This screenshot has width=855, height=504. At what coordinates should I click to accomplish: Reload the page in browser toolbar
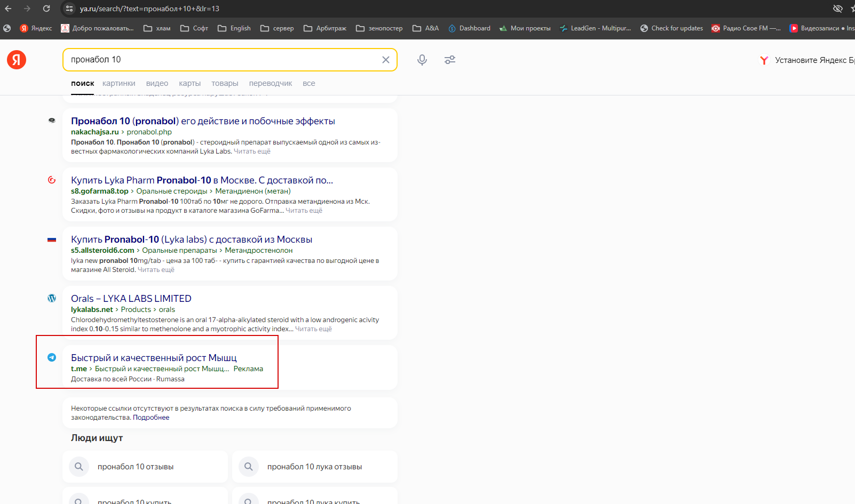coord(46,9)
